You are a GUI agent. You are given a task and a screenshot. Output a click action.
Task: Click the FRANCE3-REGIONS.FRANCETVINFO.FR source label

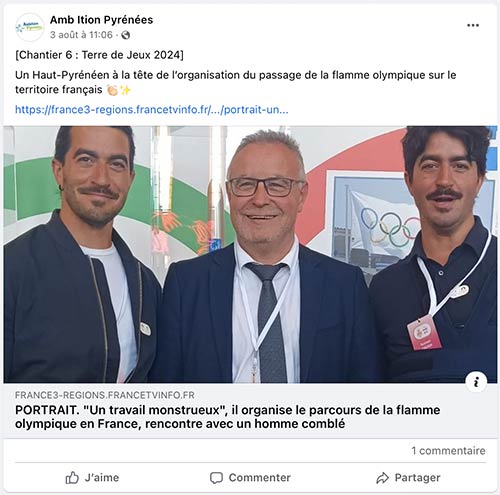[105, 395]
